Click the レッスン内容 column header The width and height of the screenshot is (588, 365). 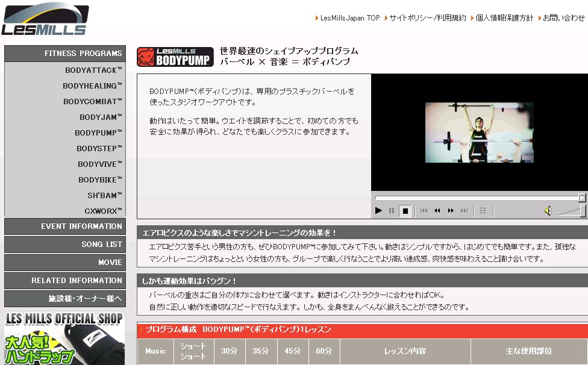tap(405, 351)
